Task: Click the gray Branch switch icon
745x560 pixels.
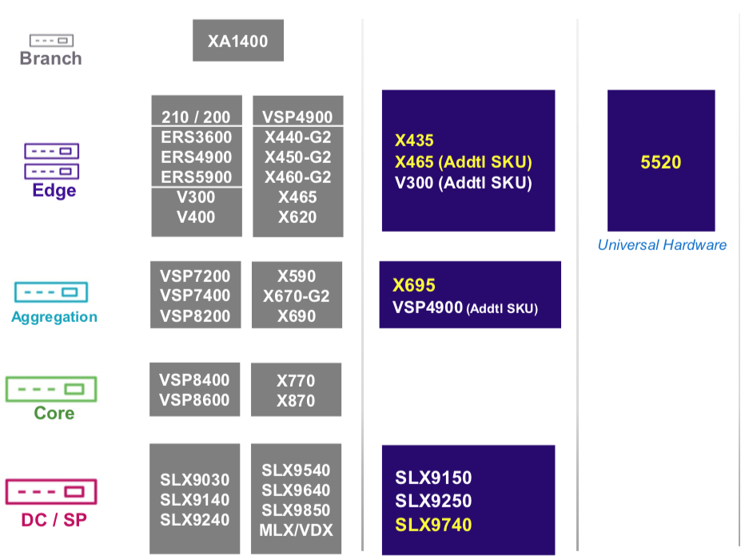Action: pos(51,41)
